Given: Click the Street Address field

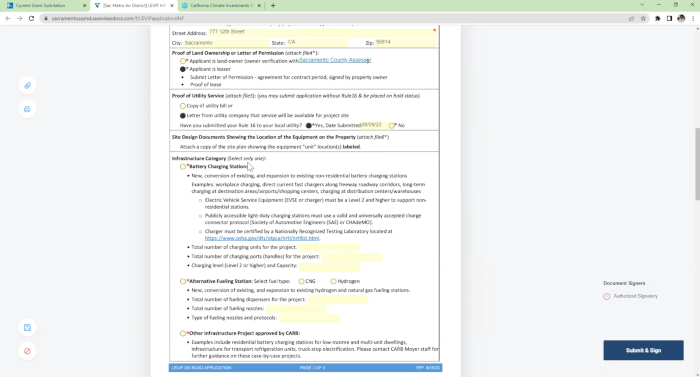Looking at the screenshot, I should [x=322, y=32].
